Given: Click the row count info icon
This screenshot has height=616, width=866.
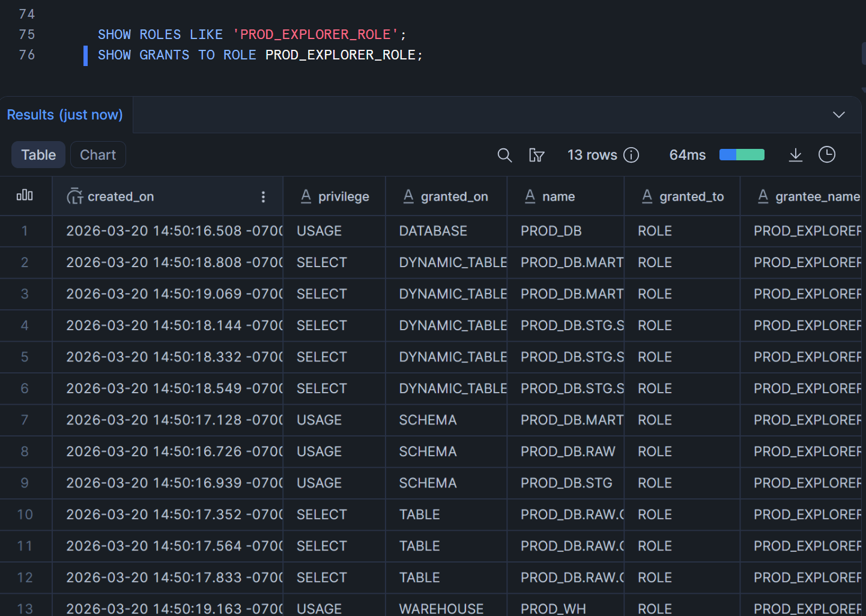Looking at the screenshot, I should [x=631, y=156].
